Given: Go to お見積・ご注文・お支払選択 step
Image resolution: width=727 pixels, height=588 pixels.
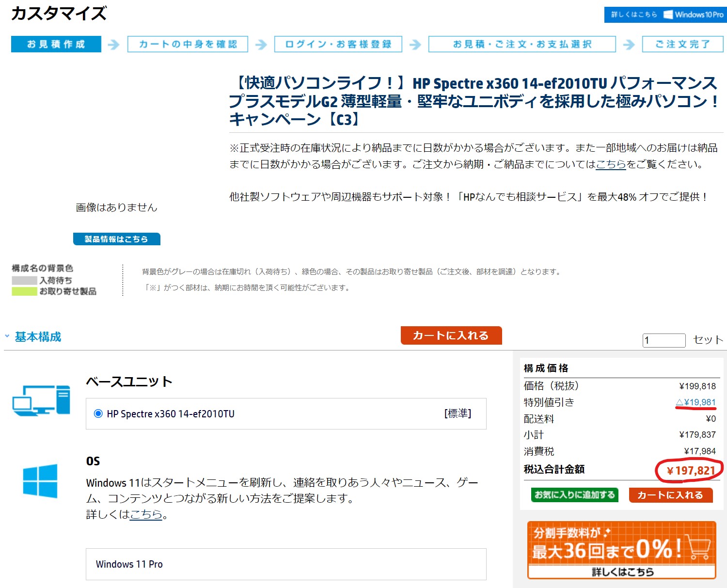Looking at the screenshot, I should pos(522,44).
